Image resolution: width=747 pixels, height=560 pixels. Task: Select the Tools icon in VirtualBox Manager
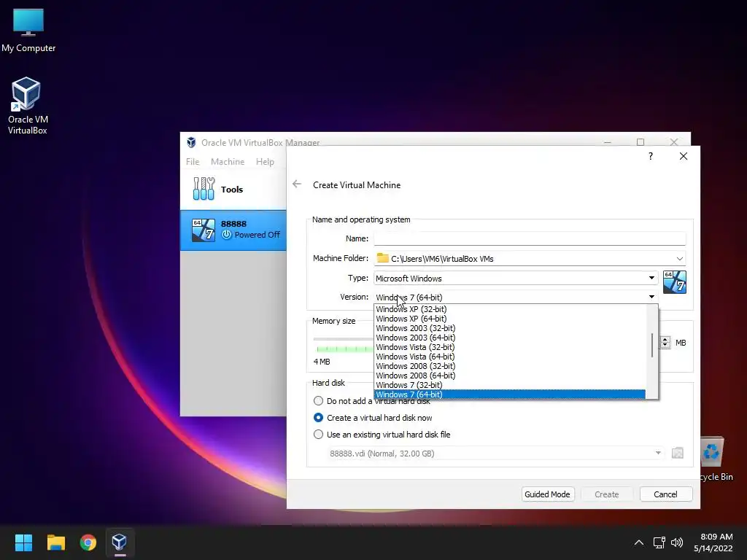pyautogui.click(x=204, y=189)
